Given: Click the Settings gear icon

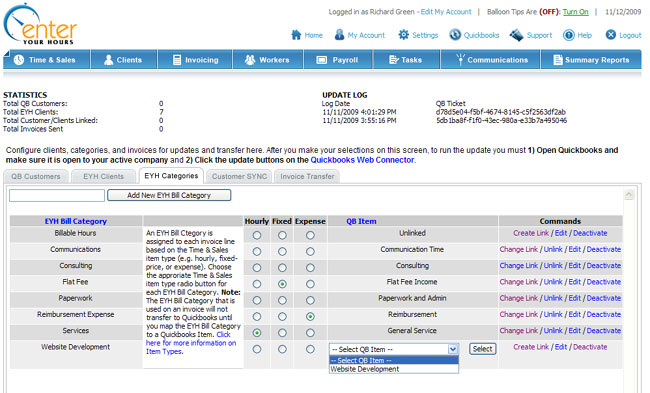Looking at the screenshot, I should click(x=403, y=35).
